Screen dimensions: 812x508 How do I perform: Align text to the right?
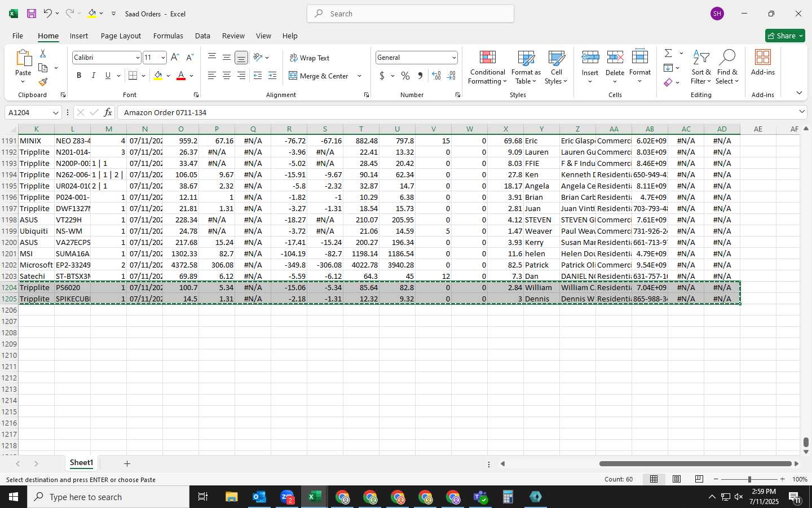click(241, 76)
